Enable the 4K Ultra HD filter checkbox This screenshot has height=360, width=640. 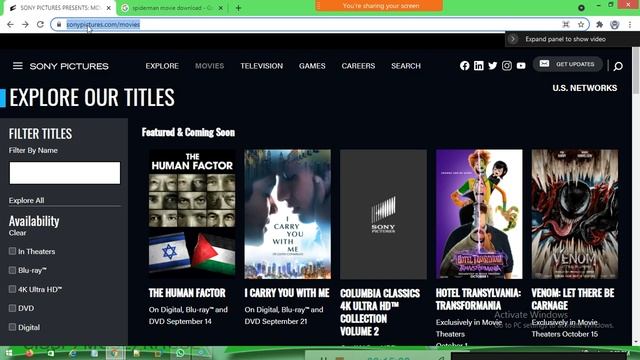(x=12, y=289)
